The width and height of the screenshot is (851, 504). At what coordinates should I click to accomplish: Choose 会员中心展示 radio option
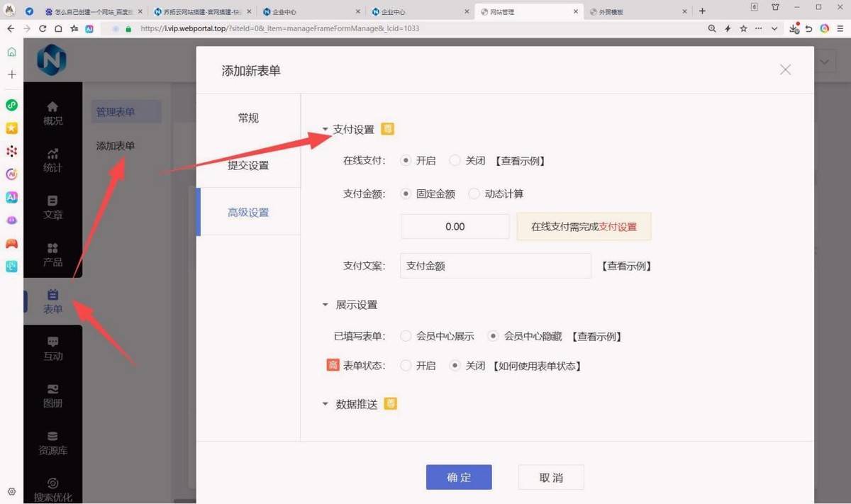[406, 336]
